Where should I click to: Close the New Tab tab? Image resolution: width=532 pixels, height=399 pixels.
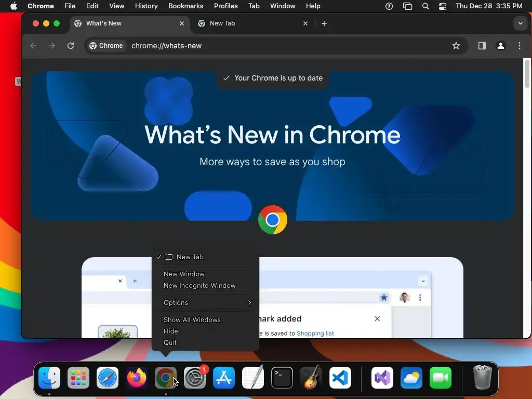click(305, 23)
